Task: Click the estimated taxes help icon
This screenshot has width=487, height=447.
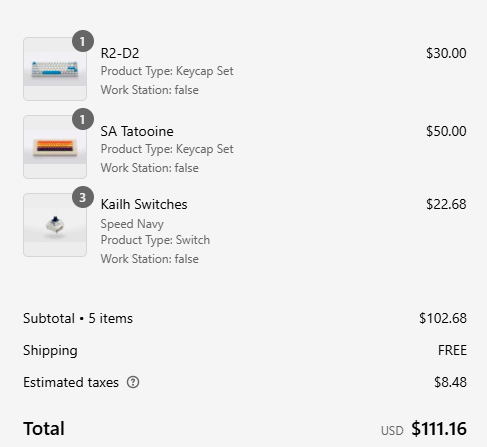Action: point(133,382)
